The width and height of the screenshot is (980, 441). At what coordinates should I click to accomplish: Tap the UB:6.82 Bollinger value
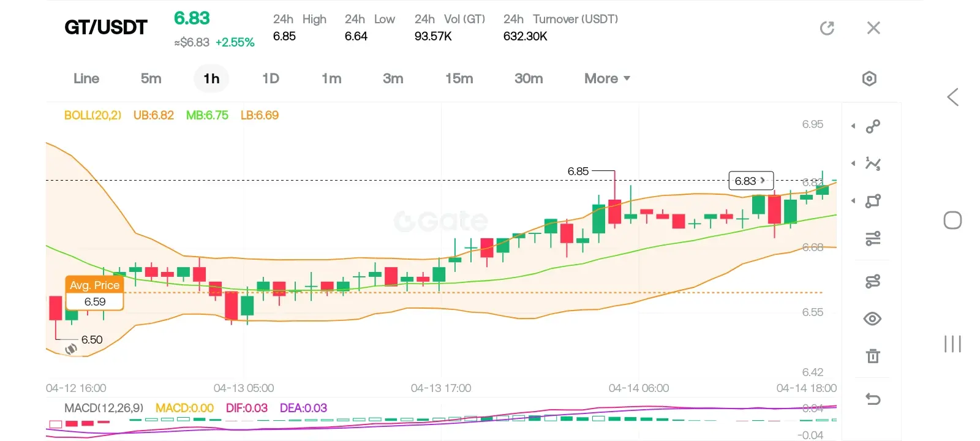(154, 115)
